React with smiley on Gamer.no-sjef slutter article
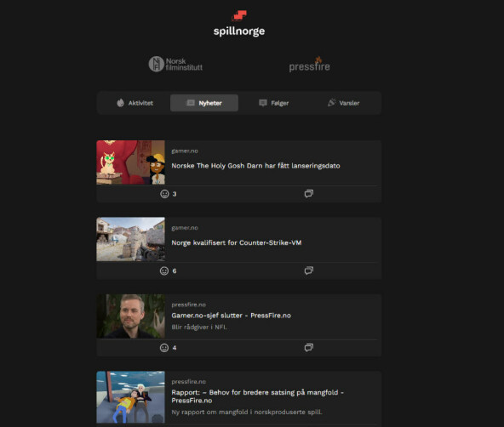 [164, 348]
